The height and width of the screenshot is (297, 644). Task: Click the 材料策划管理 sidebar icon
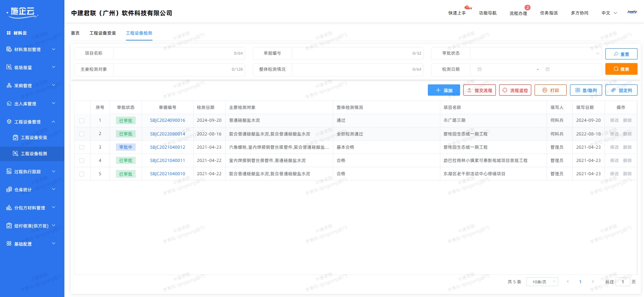(x=9, y=49)
